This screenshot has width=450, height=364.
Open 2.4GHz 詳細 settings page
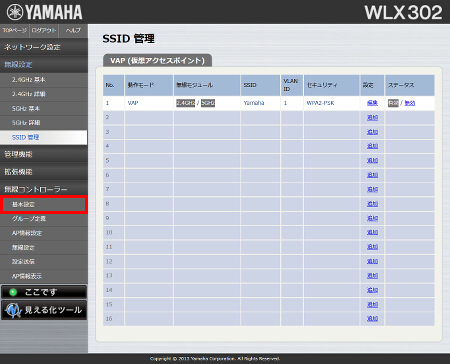point(44,94)
